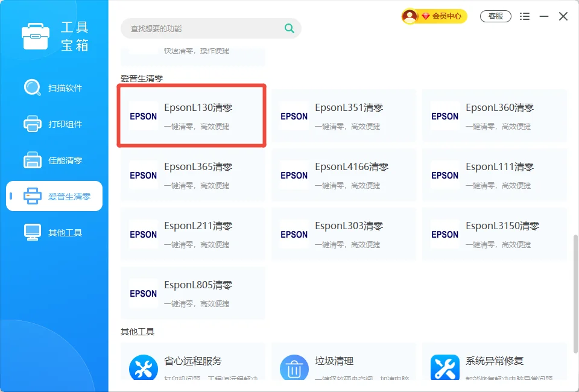
Task: Click the green search magnifier icon
Action: [289, 28]
